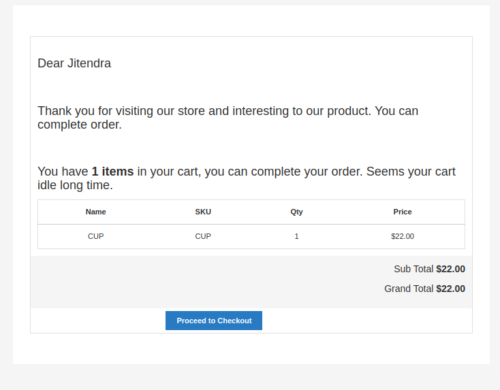Click the Grand Total $22.00 line

pos(425,289)
